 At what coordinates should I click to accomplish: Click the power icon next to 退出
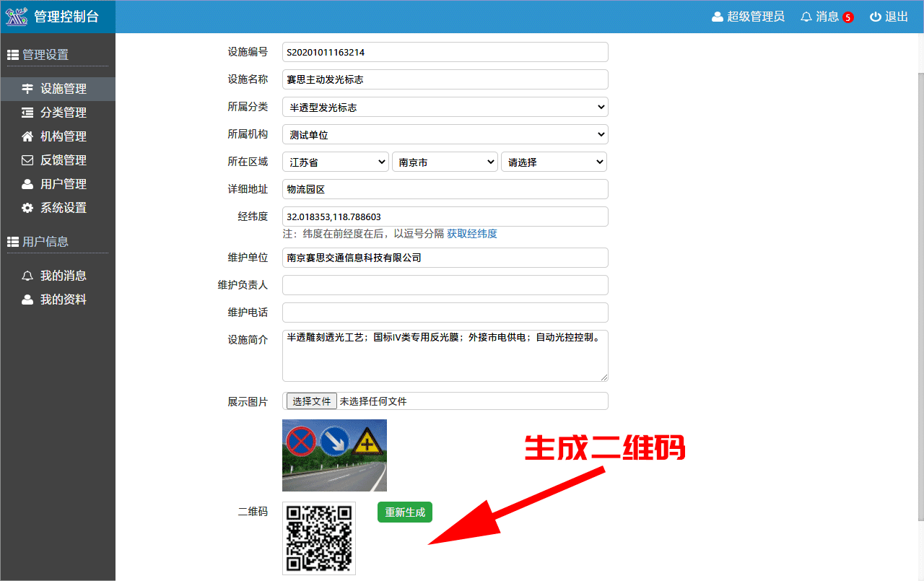[x=875, y=17]
